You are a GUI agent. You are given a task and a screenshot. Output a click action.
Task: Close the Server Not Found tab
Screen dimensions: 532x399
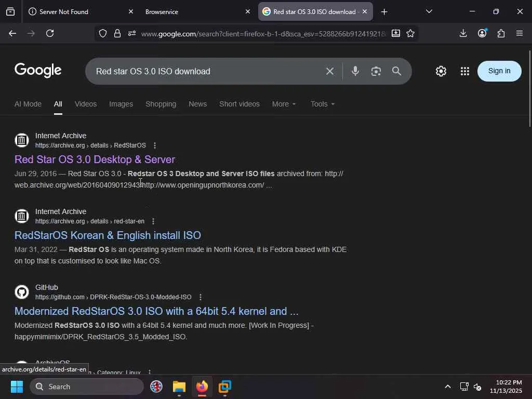point(130,11)
